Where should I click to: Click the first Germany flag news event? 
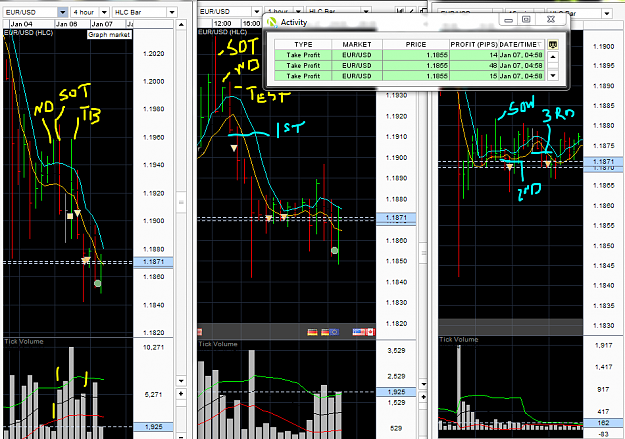[x=312, y=332]
